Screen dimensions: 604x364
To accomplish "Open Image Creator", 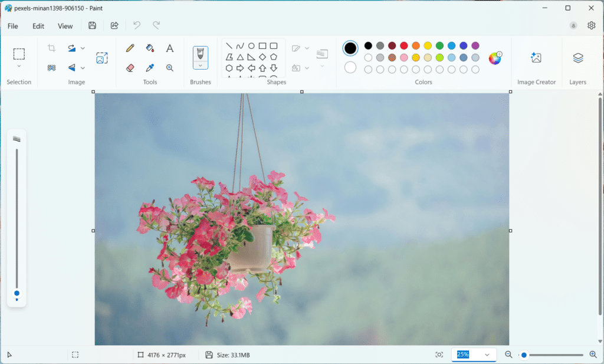I will [536, 58].
